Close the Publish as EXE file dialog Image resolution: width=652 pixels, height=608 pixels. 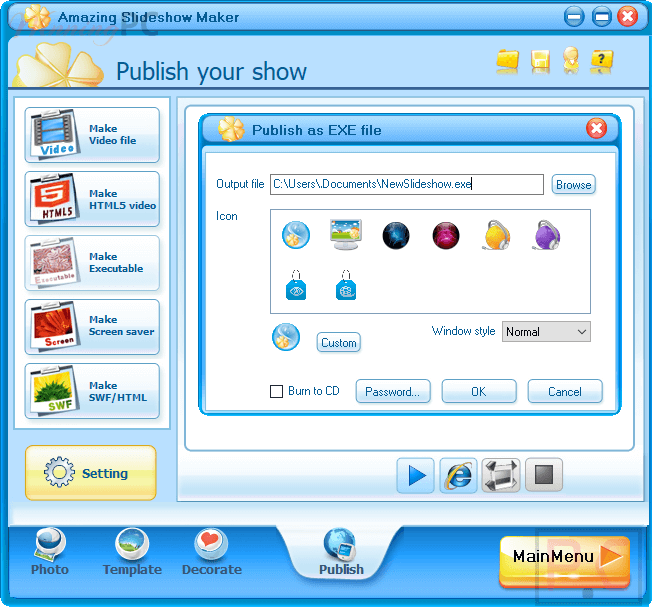pyautogui.click(x=596, y=128)
